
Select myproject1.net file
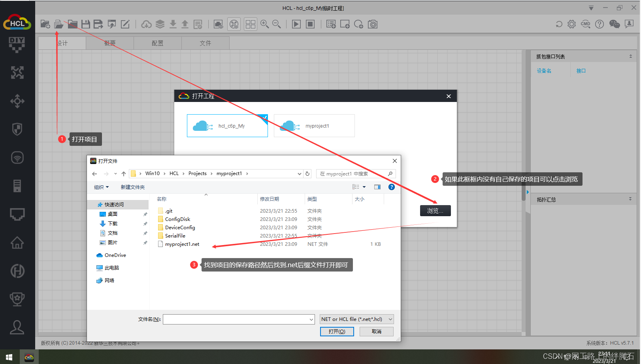pyautogui.click(x=182, y=244)
